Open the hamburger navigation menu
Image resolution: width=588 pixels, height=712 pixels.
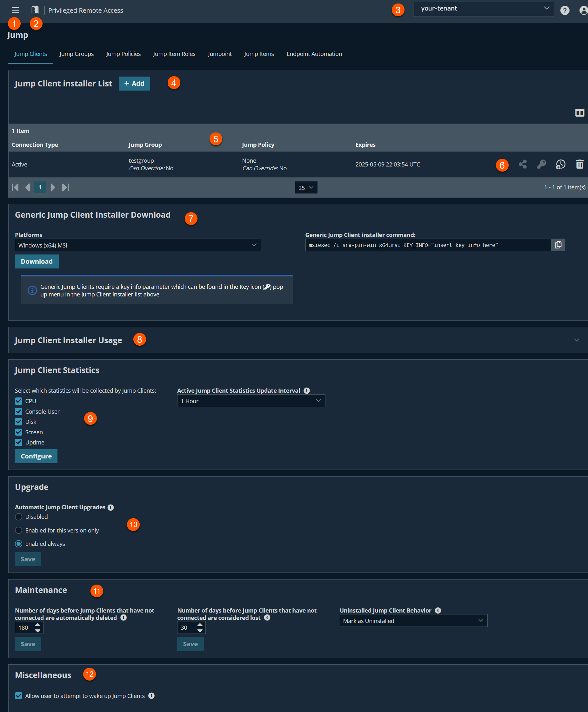click(15, 10)
